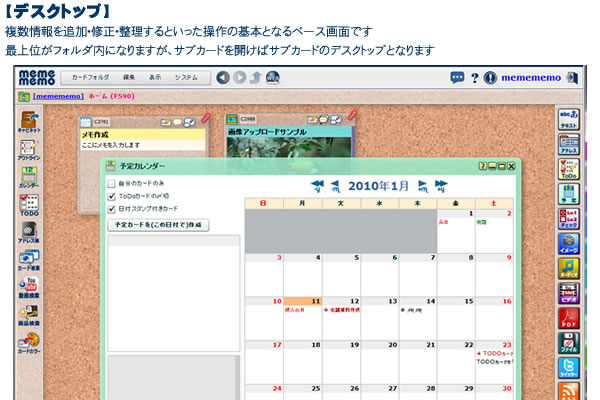The width and height of the screenshot is (600, 400).
Task: Open the Cabinet icon in left sidebar
Action: (28, 122)
